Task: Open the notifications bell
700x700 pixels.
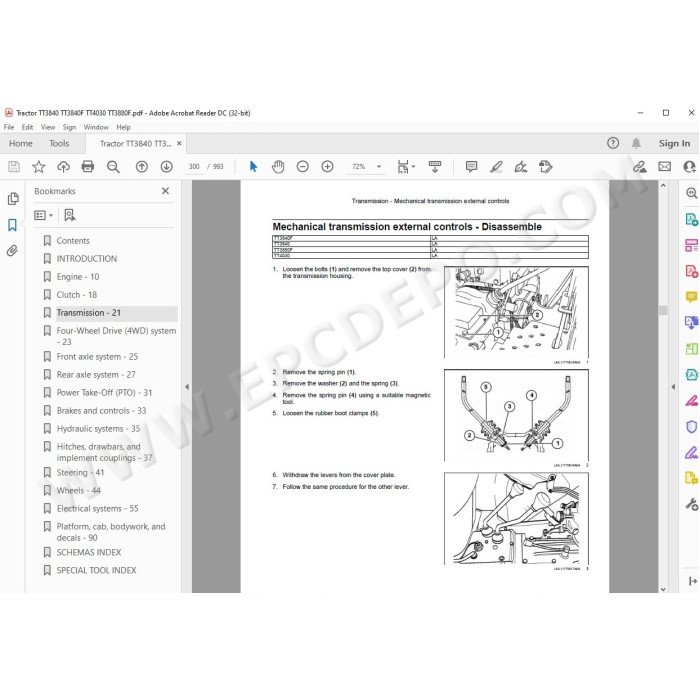Action: (x=636, y=143)
